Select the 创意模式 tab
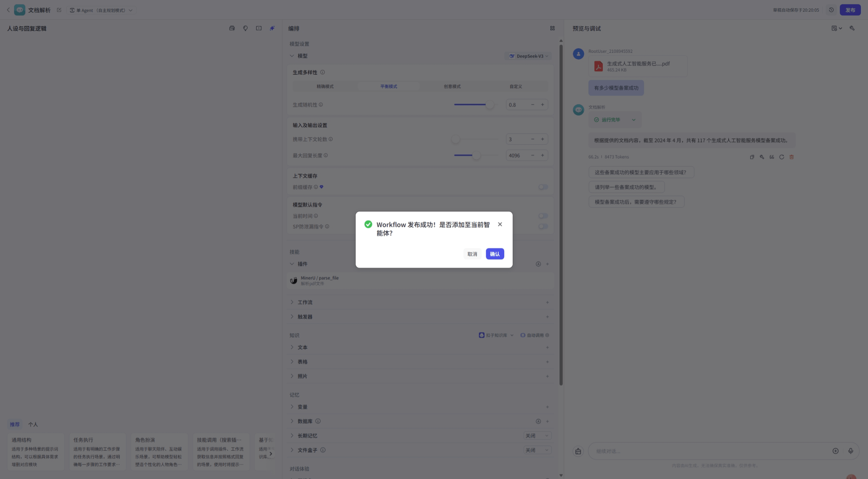The height and width of the screenshot is (479, 868). (x=452, y=87)
